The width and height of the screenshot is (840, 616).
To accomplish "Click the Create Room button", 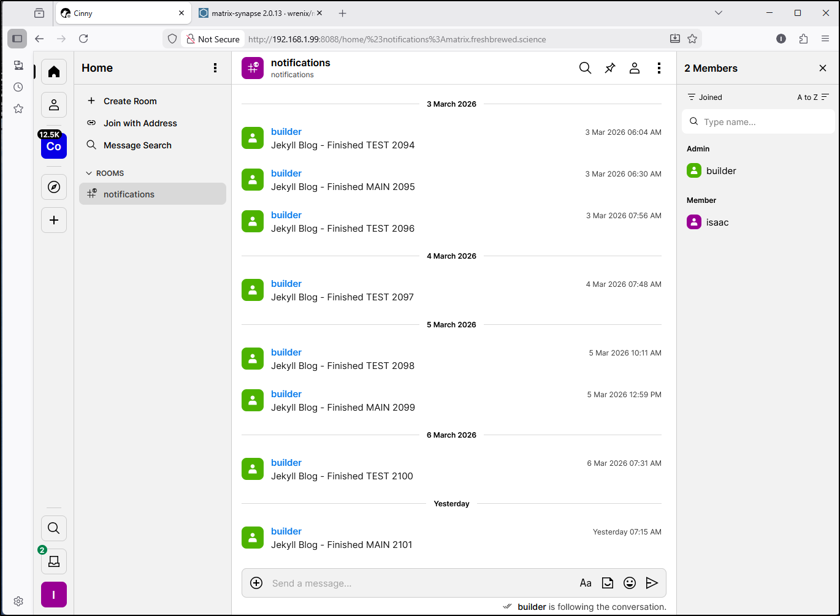I will pos(130,101).
